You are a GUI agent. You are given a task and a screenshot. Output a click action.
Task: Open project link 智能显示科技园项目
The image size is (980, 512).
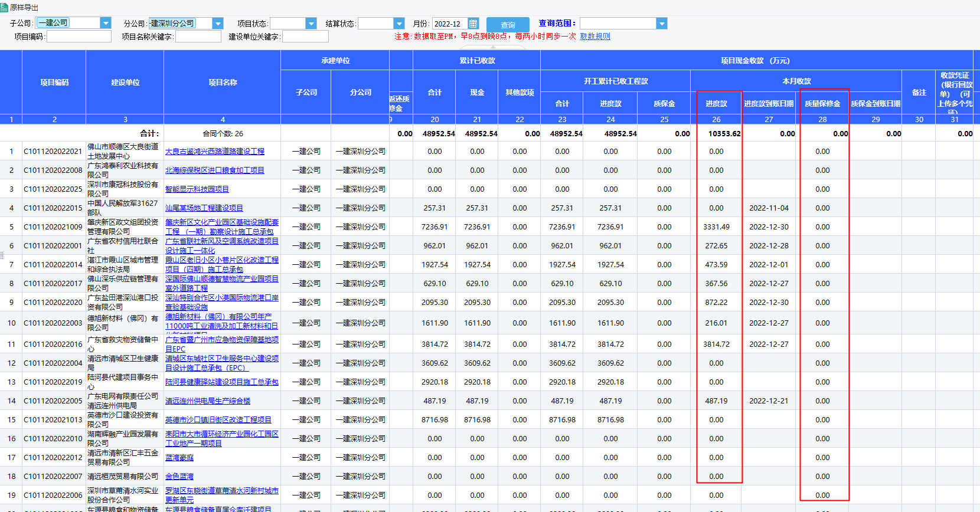click(x=197, y=189)
